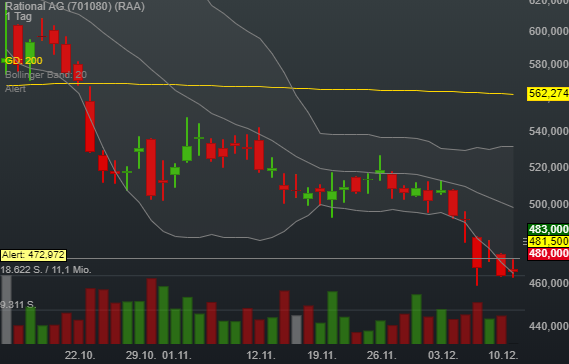569x364 pixels.
Task: Click the small handle icon beside 481,500 label
Action: pyautogui.click(x=524, y=241)
